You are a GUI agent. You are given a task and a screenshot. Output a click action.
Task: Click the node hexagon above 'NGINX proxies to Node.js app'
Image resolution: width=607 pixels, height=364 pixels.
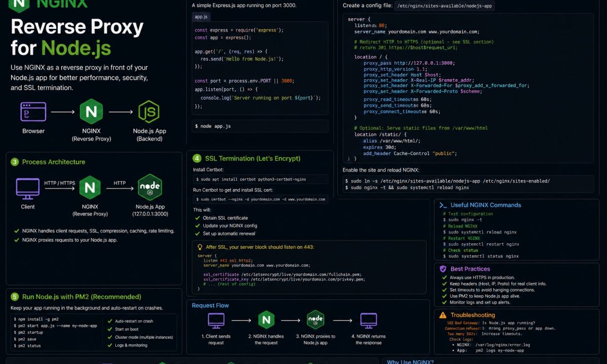[x=316, y=320]
